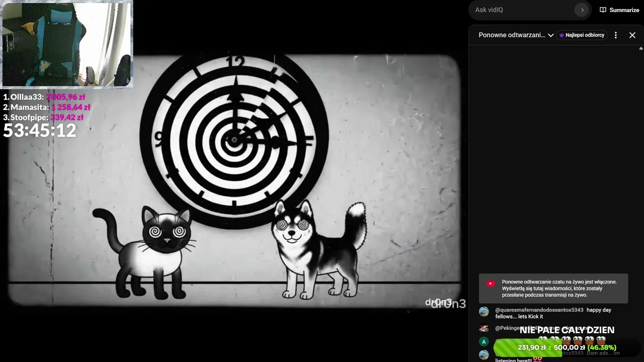Open avatar beside the 'Dam ads' message
The width and height of the screenshot is (644, 362).
[484, 355]
